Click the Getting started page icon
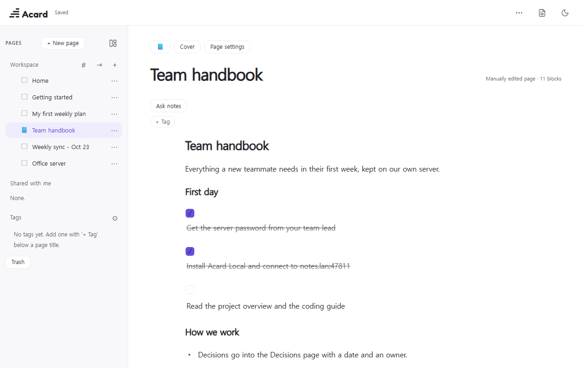588x368 pixels. (24, 97)
